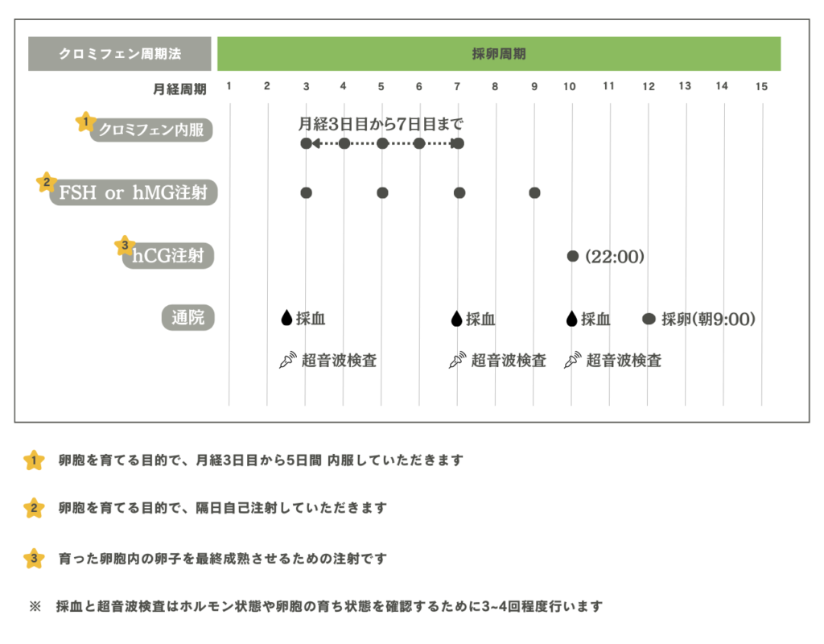Toggle the hCG injection dot labeled 22:00
Viewport: 824px width, 644px height.
tap(571, 256)
